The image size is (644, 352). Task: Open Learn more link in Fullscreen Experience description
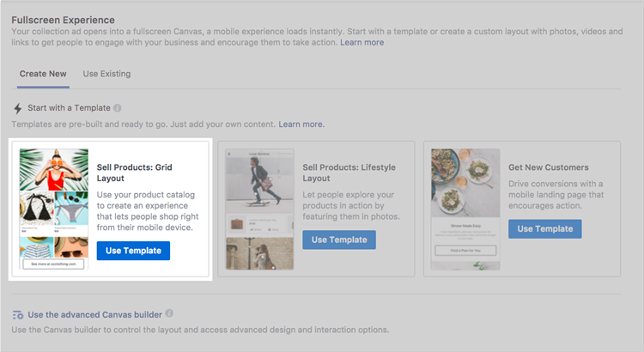click(x=361, y=42)
